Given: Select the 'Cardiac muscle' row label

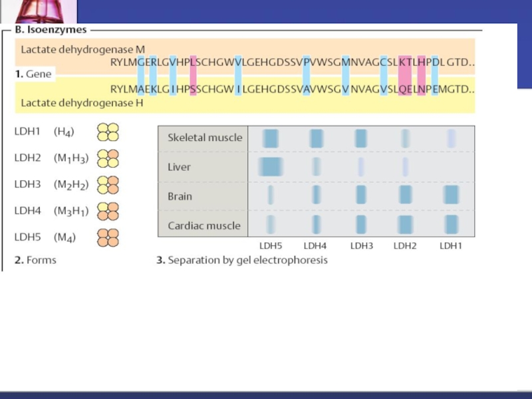Looking at the screenshot, I should pyautogui.click(x=204, y=225).
